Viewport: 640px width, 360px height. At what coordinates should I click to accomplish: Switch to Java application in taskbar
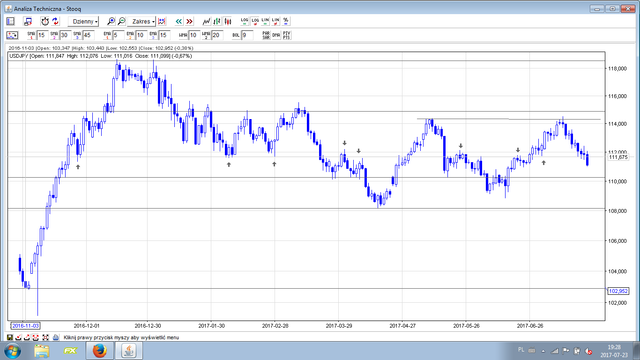129,351
